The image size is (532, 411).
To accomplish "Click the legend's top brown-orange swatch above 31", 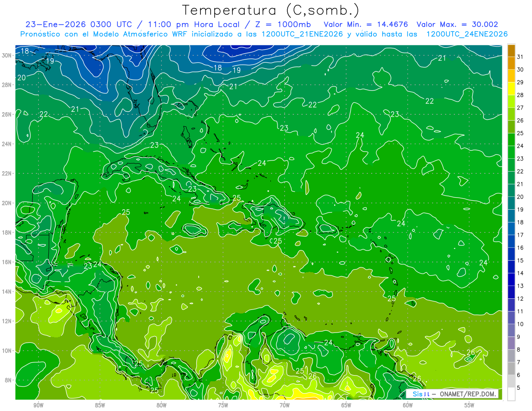I will click(x=511, y=50).
